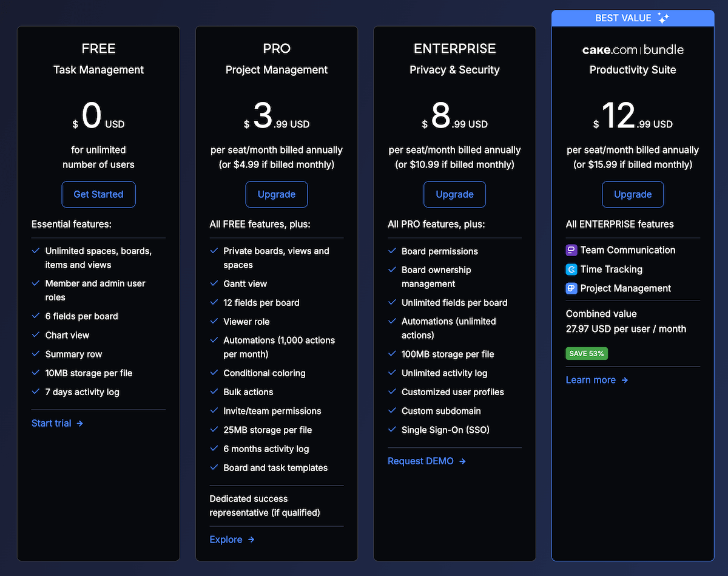Click Upgrade on the PRO plan
Viewport: 728px width, 576px height.
coord(277,194)
